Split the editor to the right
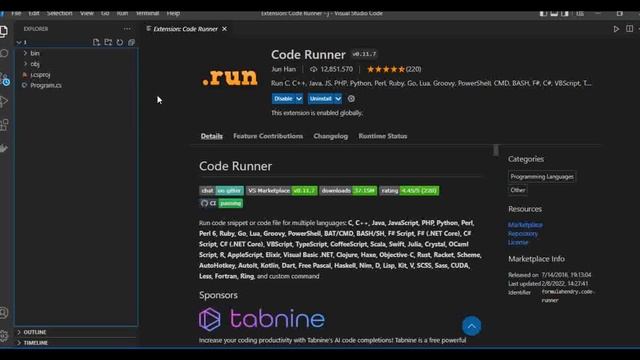The height and width of the screenshot is (360, 640). point(629,29)
